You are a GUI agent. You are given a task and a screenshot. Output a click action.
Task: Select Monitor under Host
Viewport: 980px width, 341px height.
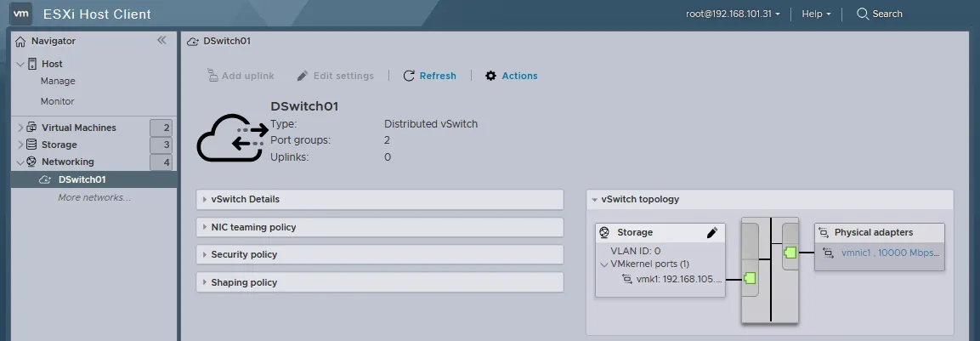tap(58, 101)
